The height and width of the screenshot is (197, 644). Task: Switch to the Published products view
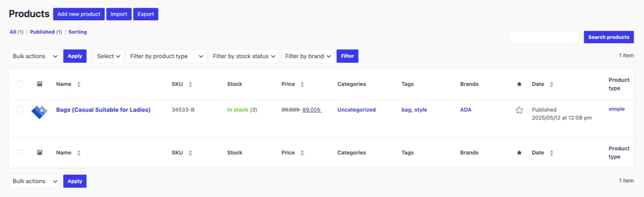coord(42,32)
